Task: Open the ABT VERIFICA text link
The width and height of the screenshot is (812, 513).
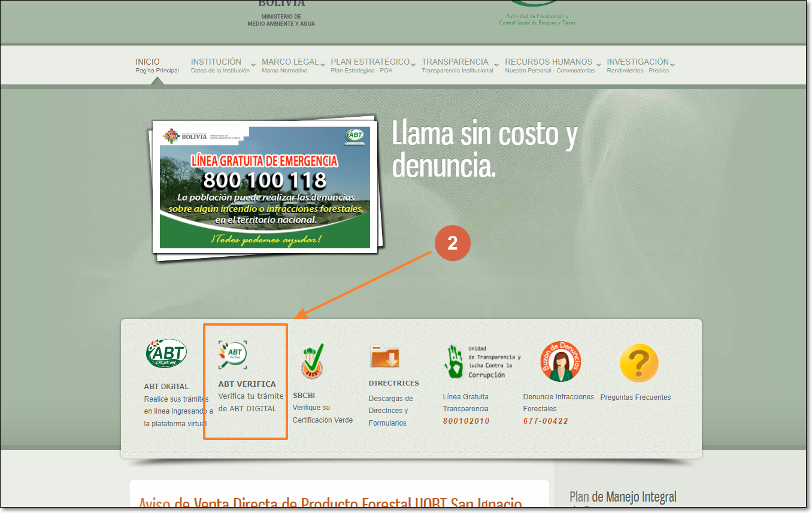Action: tap(247, 384)
